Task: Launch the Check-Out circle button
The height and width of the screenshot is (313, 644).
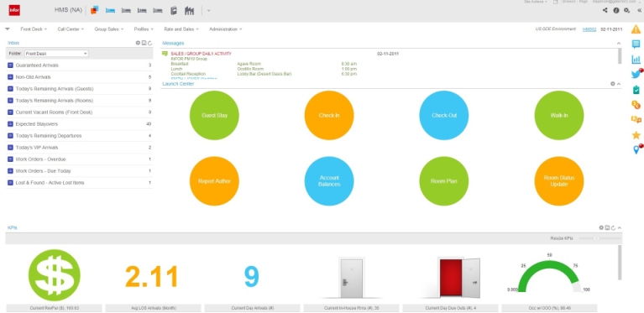Action: [x=444, y=115]
